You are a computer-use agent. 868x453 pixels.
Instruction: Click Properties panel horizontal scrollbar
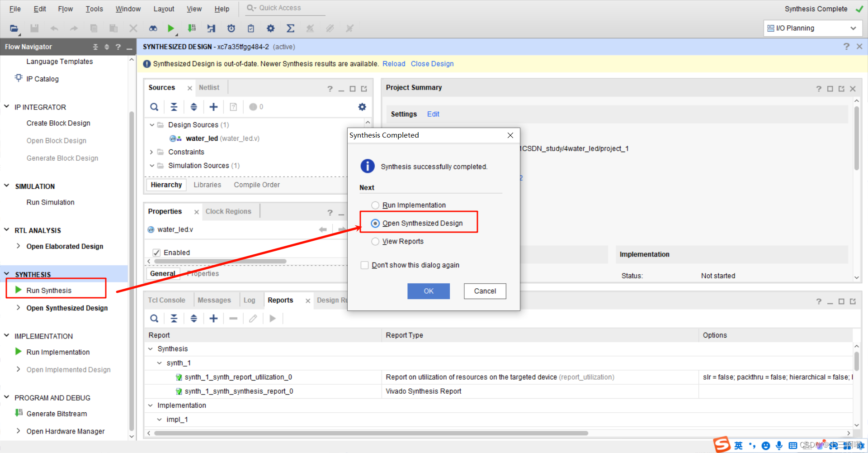tap(220, 261)
